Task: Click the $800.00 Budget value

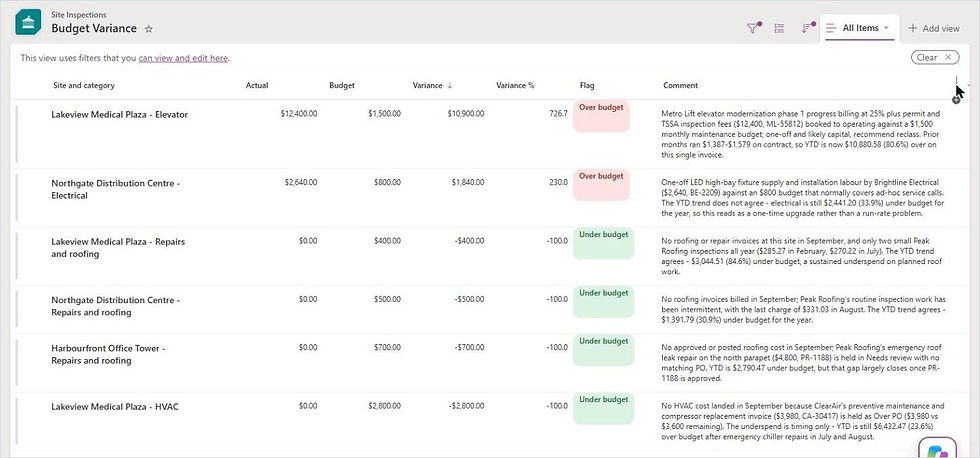Action: click(x=388, y=182)
